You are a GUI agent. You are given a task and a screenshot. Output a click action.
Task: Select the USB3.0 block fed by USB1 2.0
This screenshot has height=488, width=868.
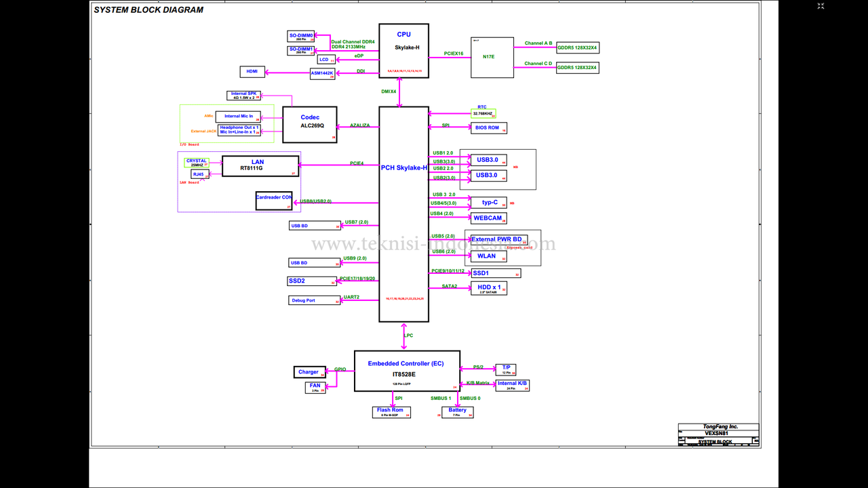[x=489, y=161]
